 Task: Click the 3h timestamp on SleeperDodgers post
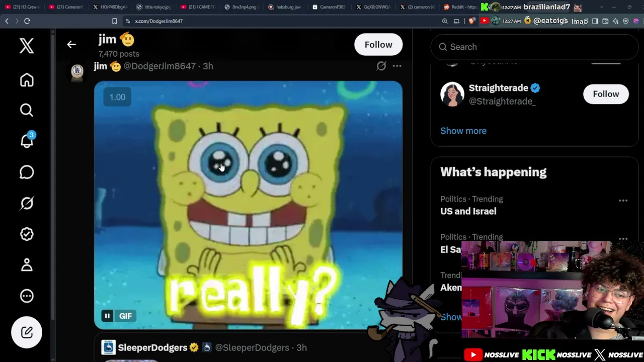coord(301,347)
